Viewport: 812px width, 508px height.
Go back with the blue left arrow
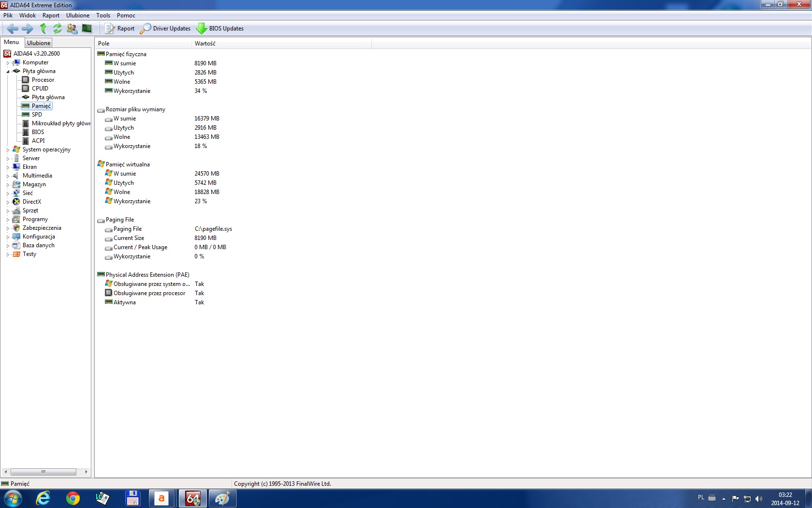pyautogui.click(x=13, y=29)
